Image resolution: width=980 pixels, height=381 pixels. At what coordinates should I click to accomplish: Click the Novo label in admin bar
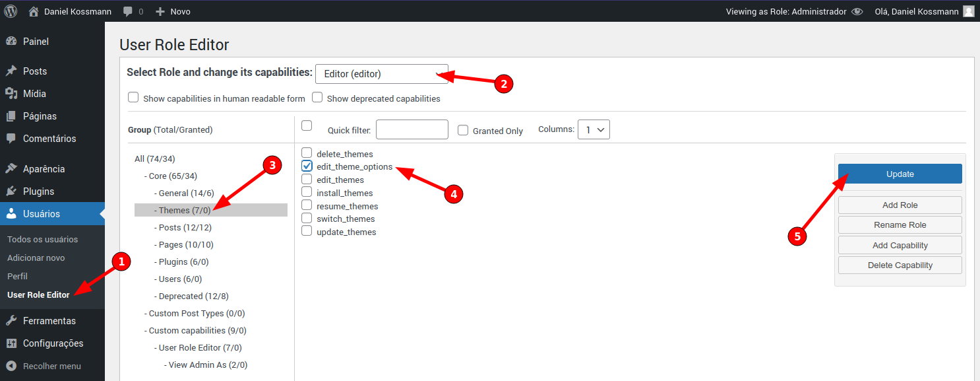(x=180, y=12)
